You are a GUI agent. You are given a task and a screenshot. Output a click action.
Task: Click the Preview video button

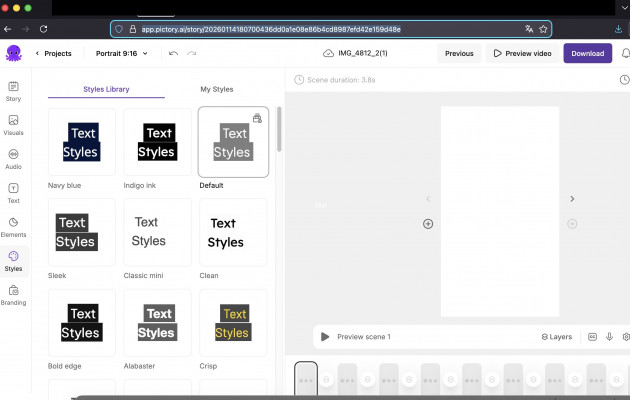pos(522,53)
